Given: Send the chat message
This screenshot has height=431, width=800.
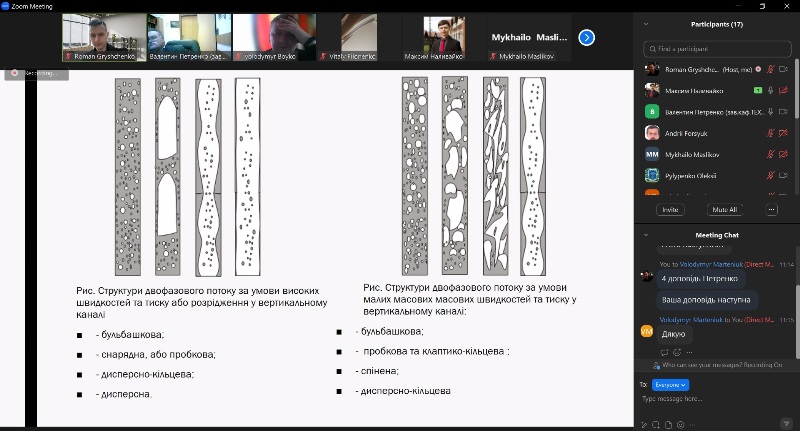Looking at the screenshot, I should point(786,423).
